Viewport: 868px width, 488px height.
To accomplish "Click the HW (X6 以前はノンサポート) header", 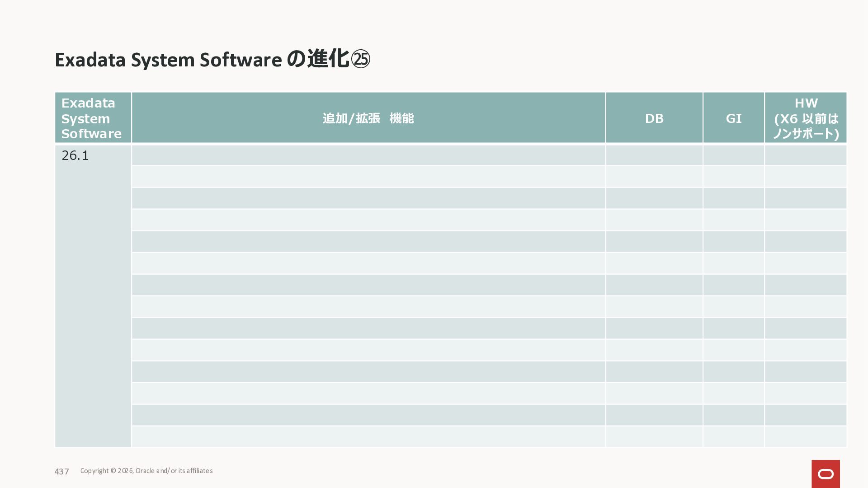I will pos(806,118).
